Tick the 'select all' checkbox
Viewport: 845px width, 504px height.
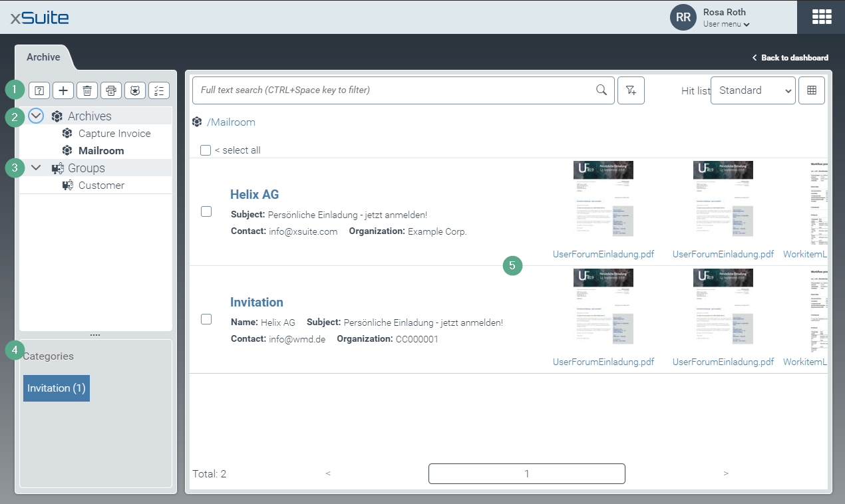tap(206, 150)
